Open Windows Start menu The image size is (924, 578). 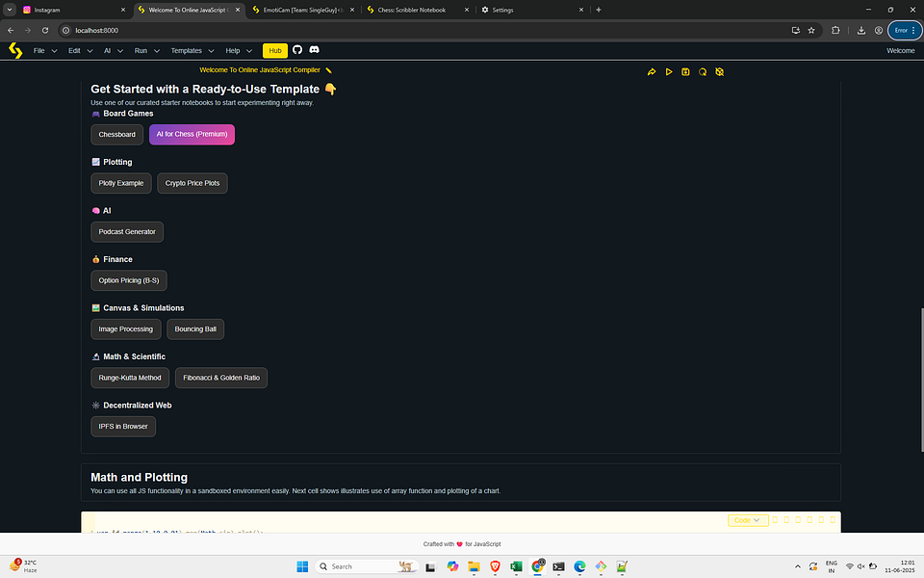pos(302,566)
